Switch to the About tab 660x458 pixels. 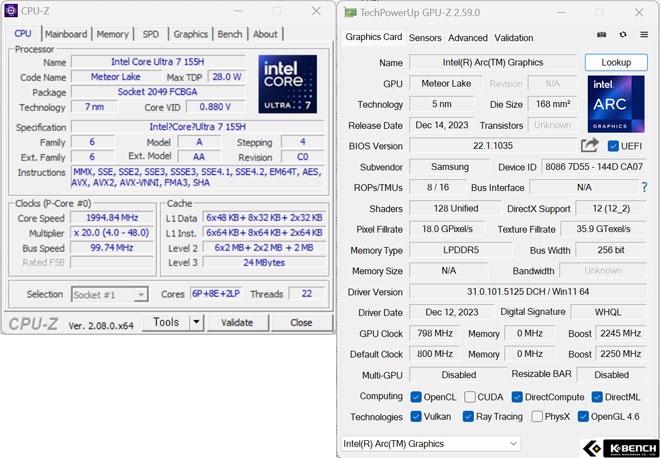click(265, 34)
